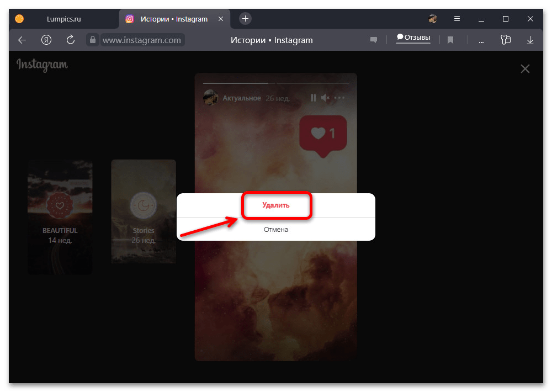Open the BEAUTIFUL highlight thumbnail
This screenshot has height=392, width=552.
pyautogui.click(x=60, y=217)
